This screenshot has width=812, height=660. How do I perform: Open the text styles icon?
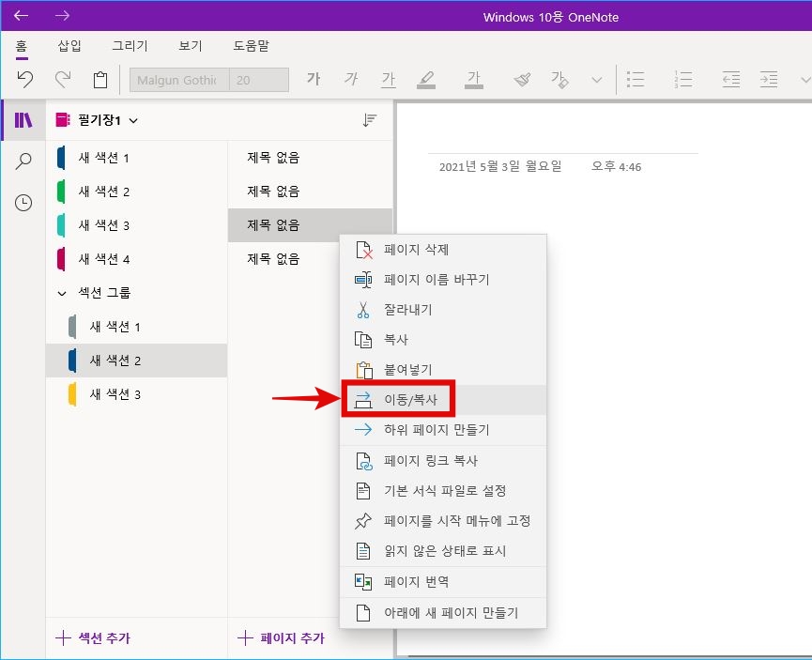(x=559, y=79)
